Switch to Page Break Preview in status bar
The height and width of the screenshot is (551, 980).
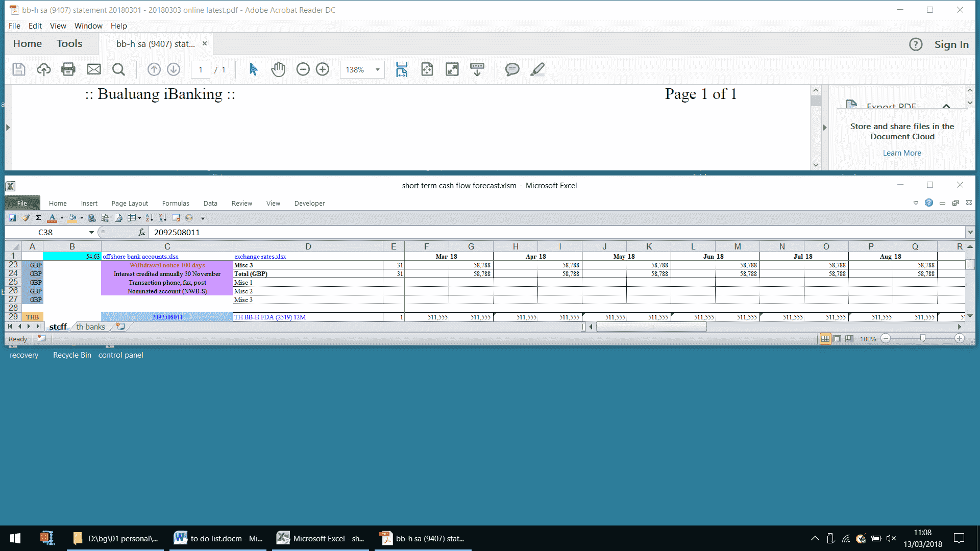[x=849, y=339]
